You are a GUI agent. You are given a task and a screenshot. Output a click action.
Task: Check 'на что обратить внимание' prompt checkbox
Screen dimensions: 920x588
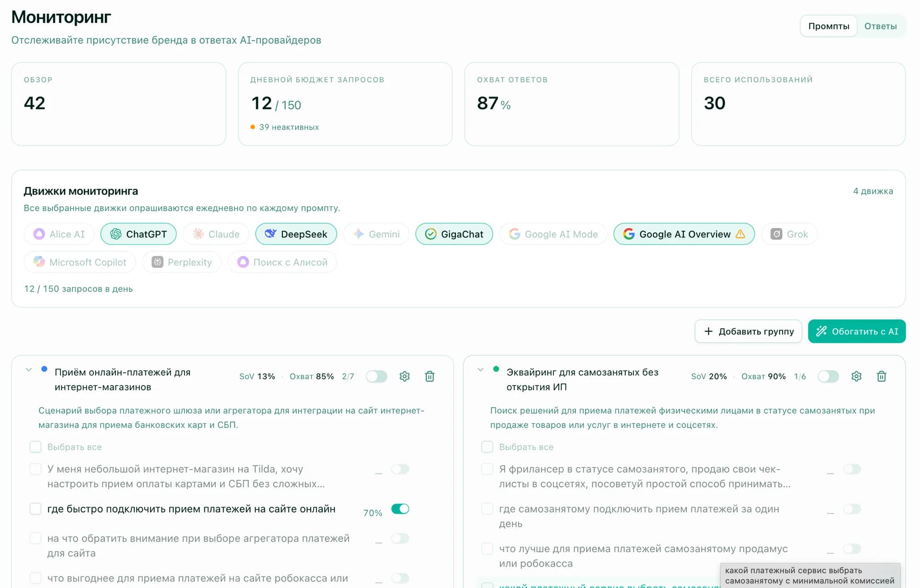(x=35, y=538)
